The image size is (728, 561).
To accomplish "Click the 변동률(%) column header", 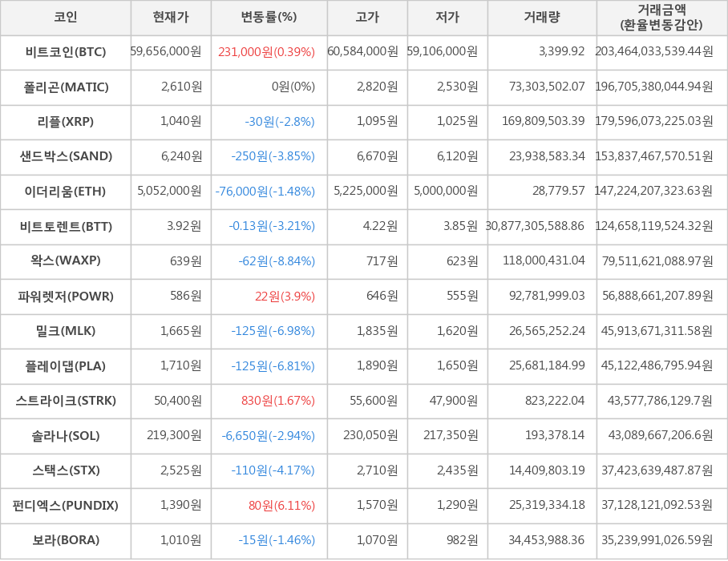I will point(269,18).
